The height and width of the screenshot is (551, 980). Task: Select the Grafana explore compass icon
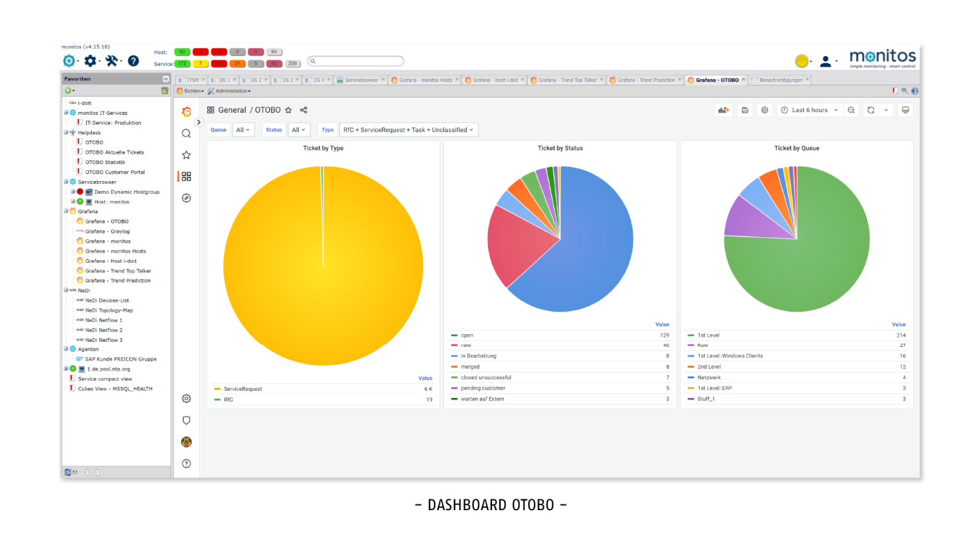(x=186, y=198)
